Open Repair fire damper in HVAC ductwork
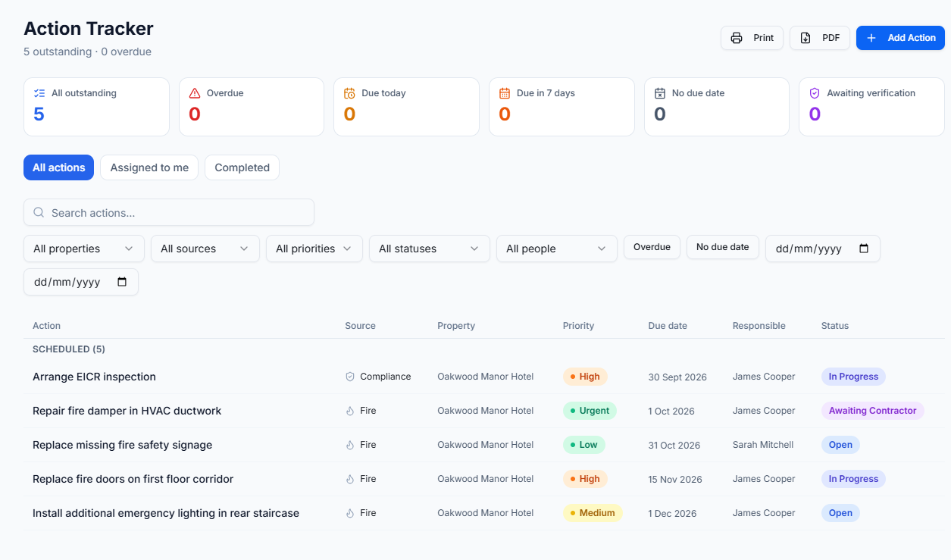This screenshot has height=560, width=951. pyautogui.click(x=127, y=411)
